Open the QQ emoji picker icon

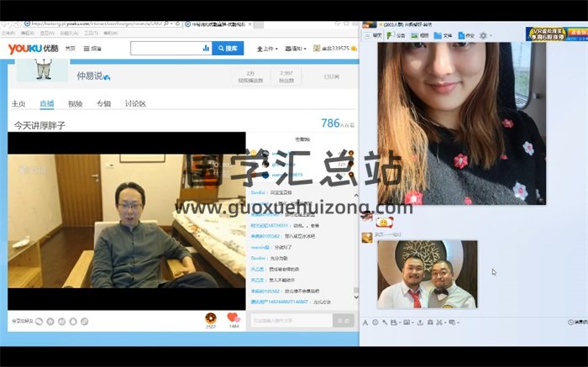(x=375, y=322)
